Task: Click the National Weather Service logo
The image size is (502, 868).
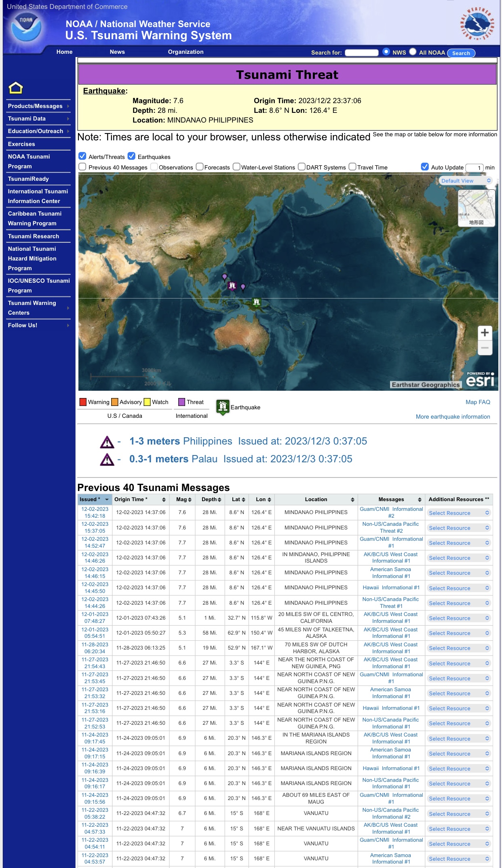Action: [477, 24]
